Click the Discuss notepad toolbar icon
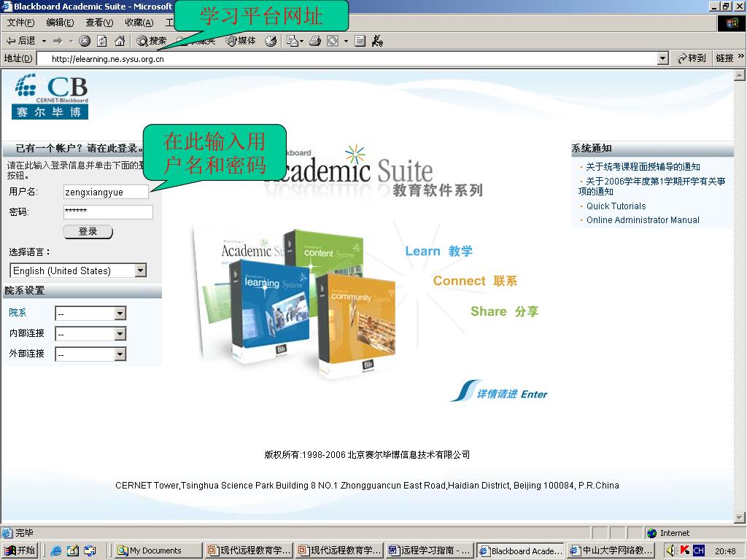Screen dimensions: 747x560 point(360,41)
